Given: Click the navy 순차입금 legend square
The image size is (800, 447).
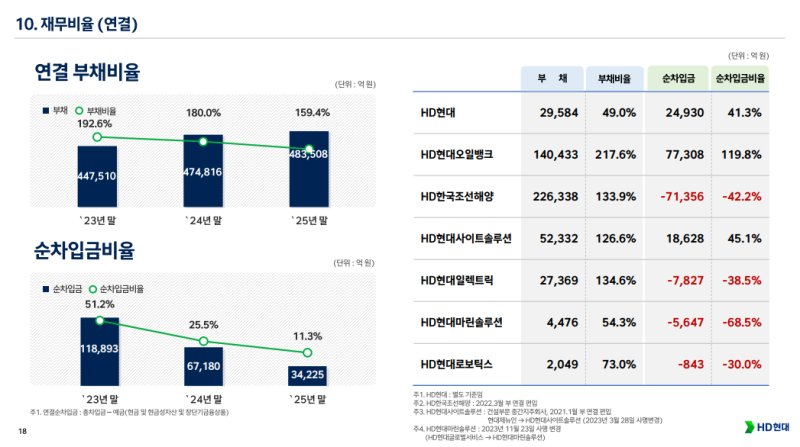Looking at the screenshot, I should point(45,288).
